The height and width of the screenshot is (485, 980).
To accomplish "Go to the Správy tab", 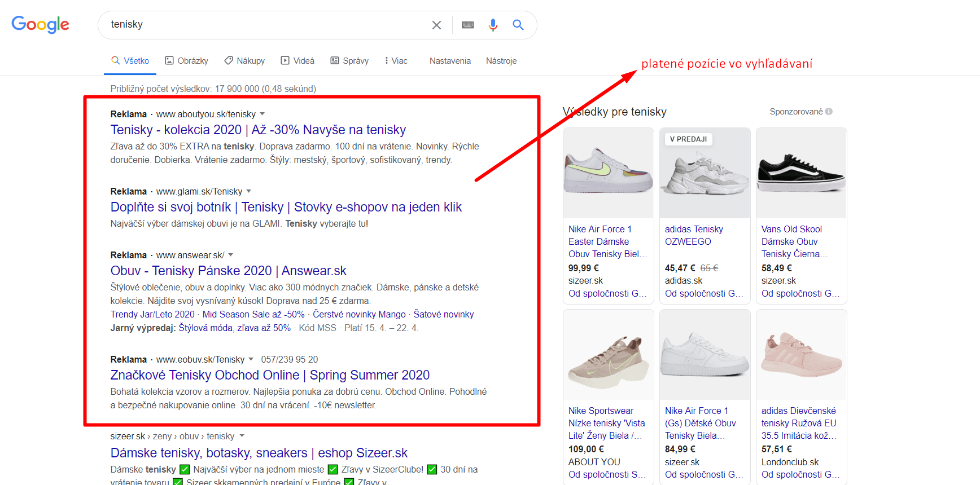I will [x=349, y=61].
